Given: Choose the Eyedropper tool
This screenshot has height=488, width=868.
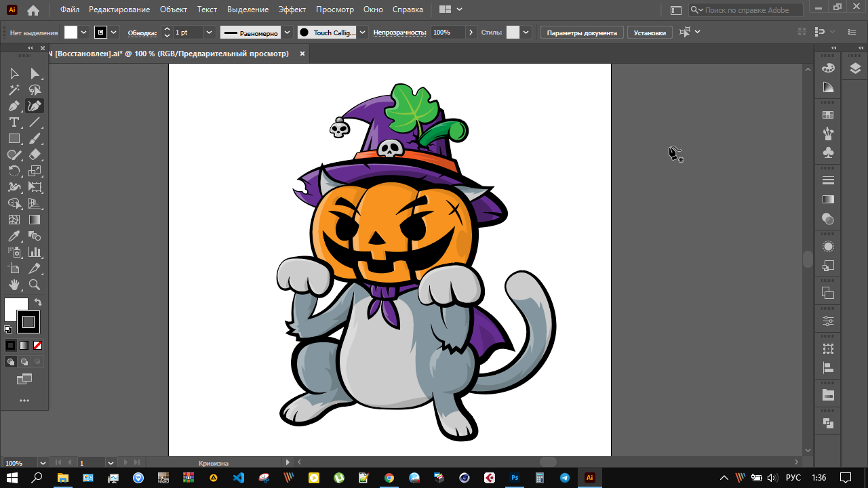Looking at the screenshot, I should (x=14, y=236).
